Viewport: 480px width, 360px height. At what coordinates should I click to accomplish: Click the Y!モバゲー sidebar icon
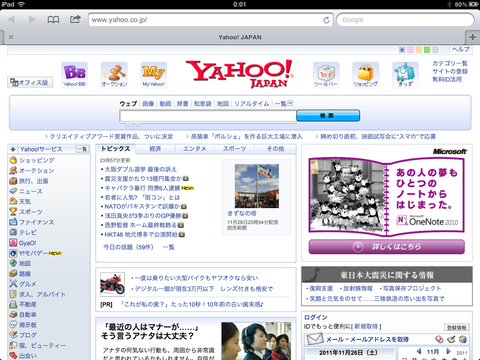(x=13, y=253)
